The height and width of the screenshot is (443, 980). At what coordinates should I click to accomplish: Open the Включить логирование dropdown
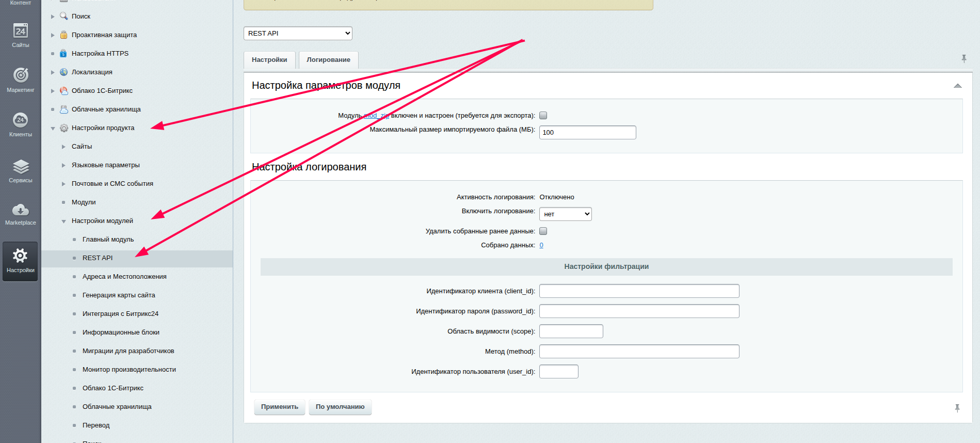pos(565,214)
